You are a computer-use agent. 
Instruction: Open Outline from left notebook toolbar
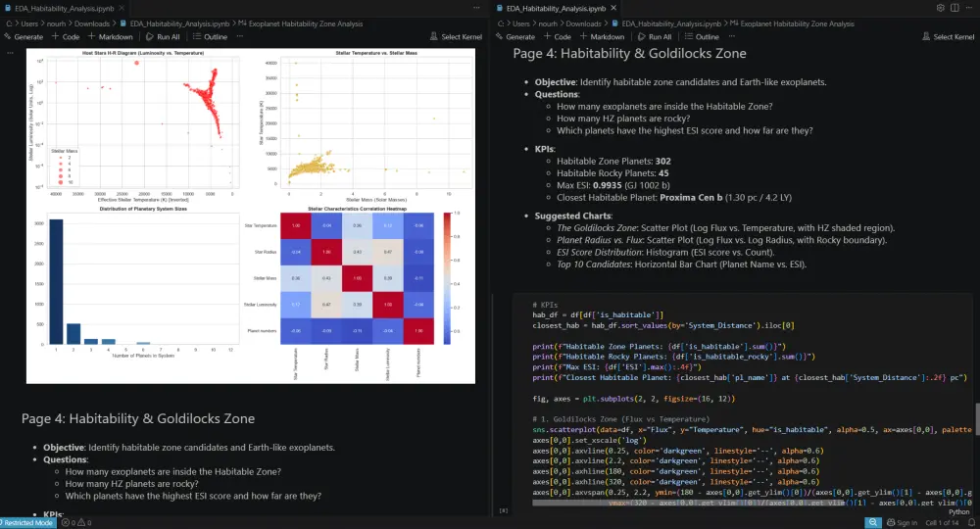tap(210, 37)
